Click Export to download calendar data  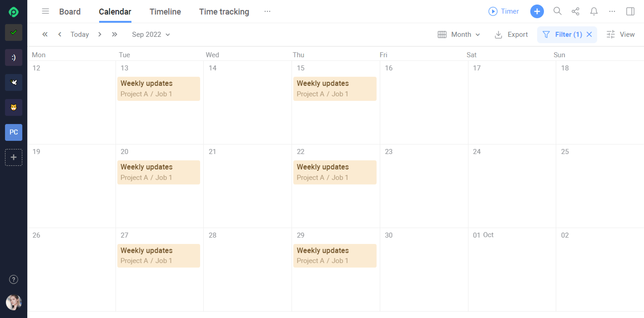point(511,35)
